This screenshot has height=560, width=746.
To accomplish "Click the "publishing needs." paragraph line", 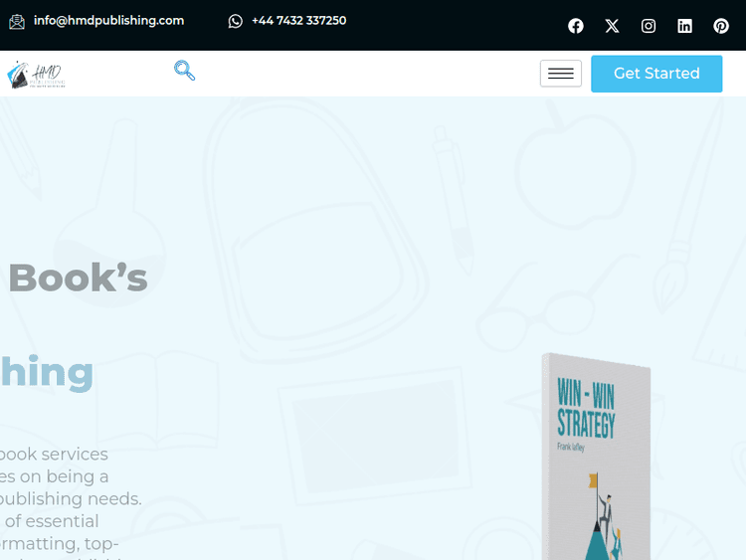I will [x=71, y=499].
